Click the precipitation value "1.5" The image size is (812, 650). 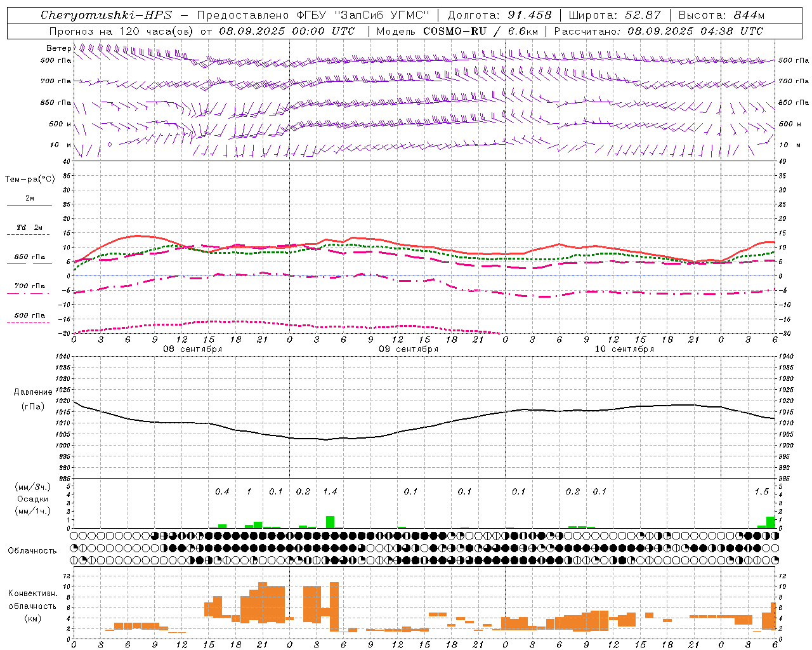pos(761,491)
